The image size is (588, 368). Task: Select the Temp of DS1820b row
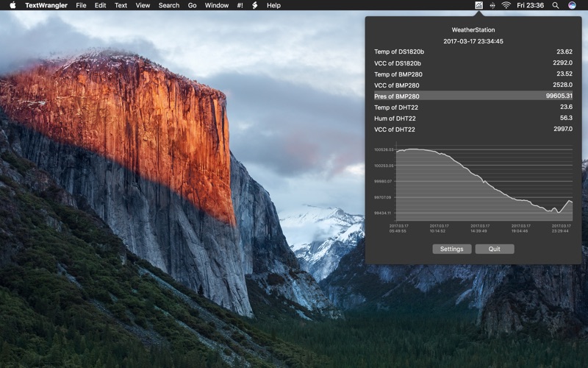473,52
